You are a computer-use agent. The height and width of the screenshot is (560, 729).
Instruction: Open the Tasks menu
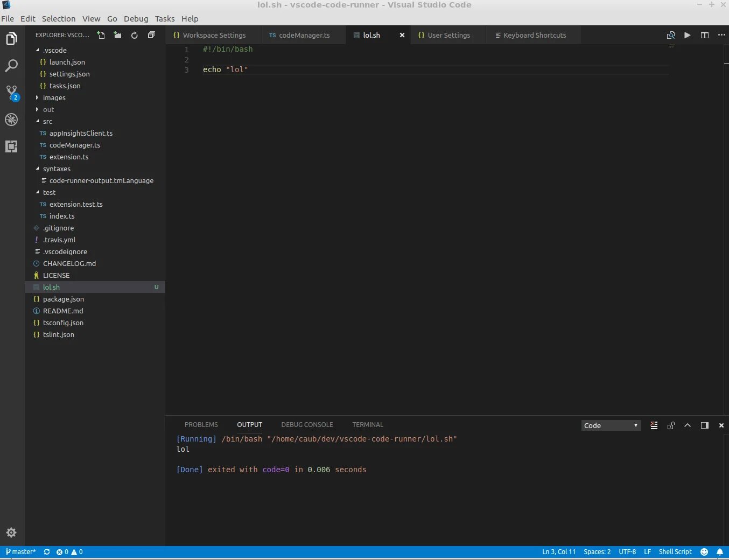pos(165,18)
